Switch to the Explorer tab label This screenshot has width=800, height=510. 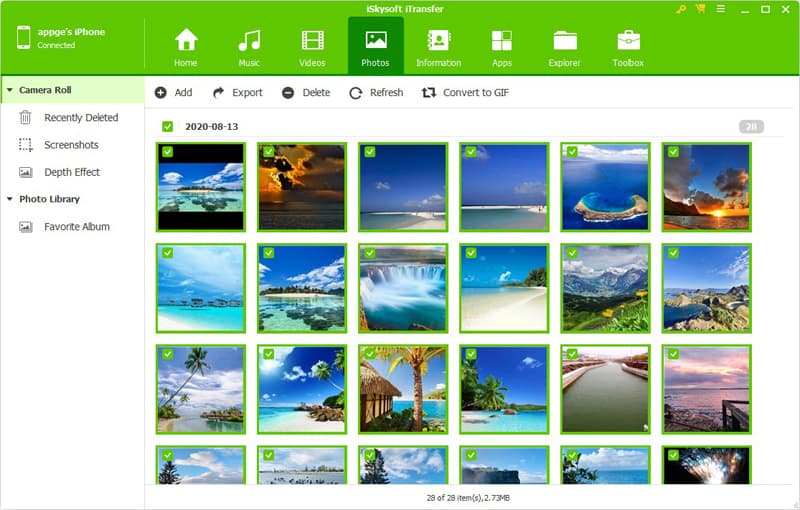click(565, 63)
